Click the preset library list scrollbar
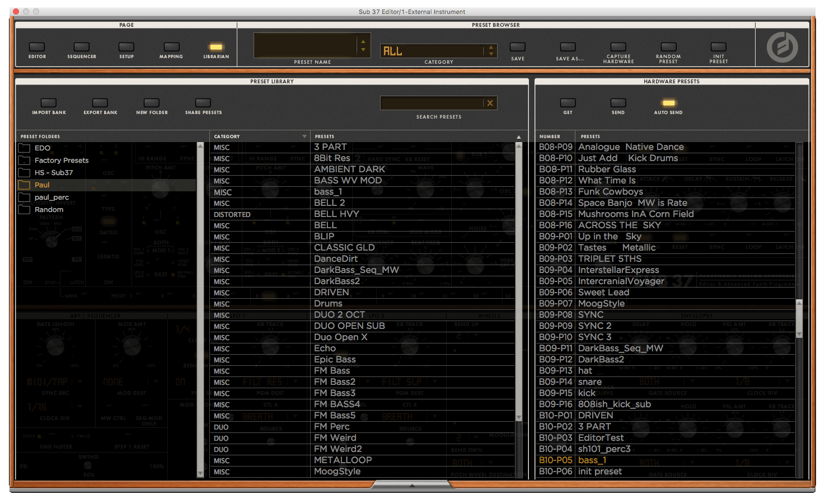Viewport: 825px width, 504px height. pyautogui.click(x=519, y=282)
